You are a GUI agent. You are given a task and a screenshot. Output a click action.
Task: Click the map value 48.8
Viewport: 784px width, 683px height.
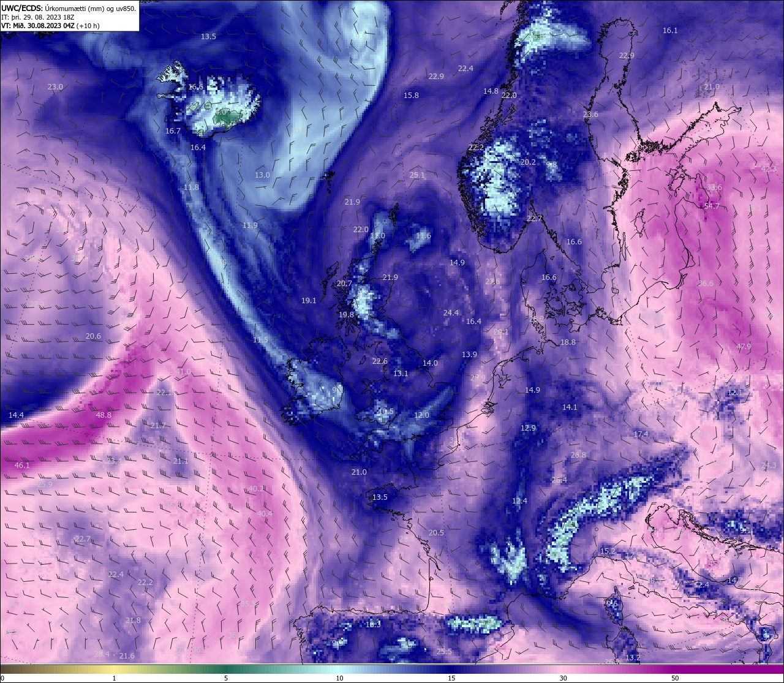104,415
